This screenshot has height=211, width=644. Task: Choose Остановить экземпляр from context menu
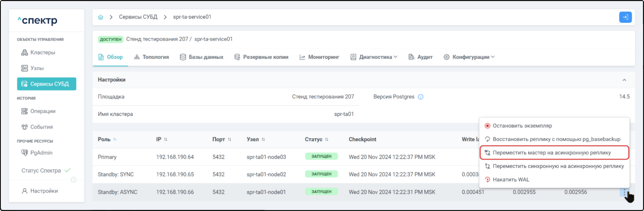[x=522, y=126]
